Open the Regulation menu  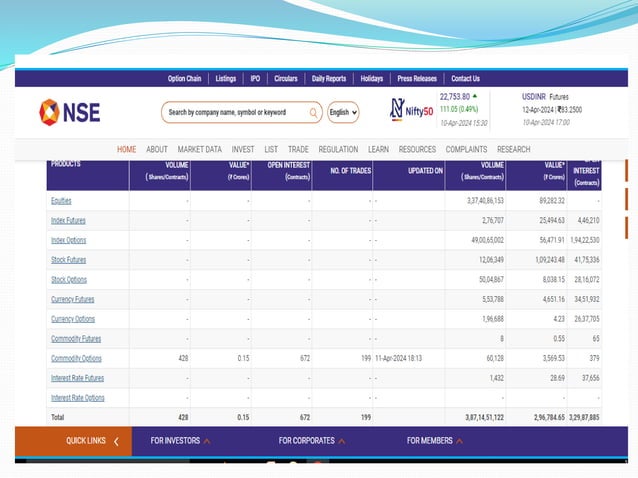point(338,149)
